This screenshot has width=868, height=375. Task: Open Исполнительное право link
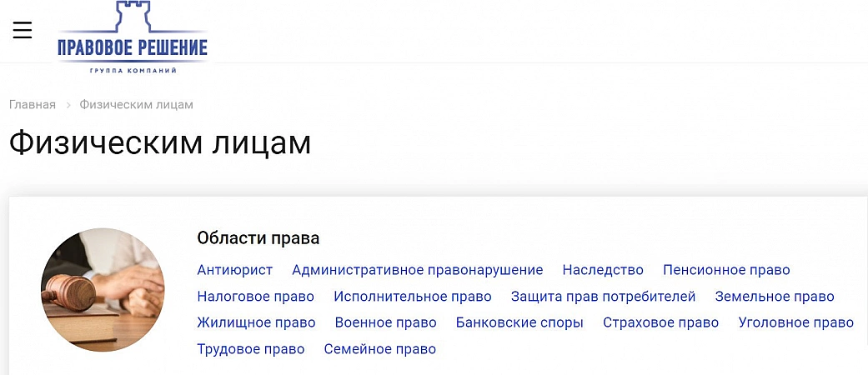pyautogui.click(x=413, y=297)
